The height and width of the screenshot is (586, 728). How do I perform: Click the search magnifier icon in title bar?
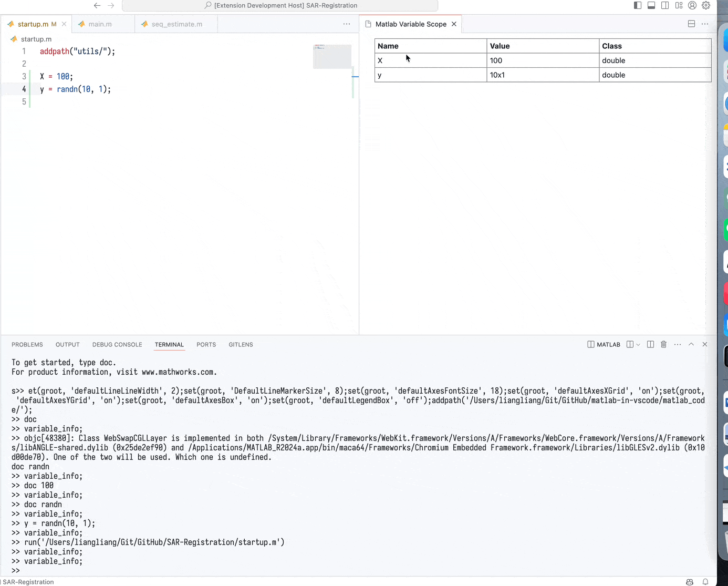coord(208,5)
